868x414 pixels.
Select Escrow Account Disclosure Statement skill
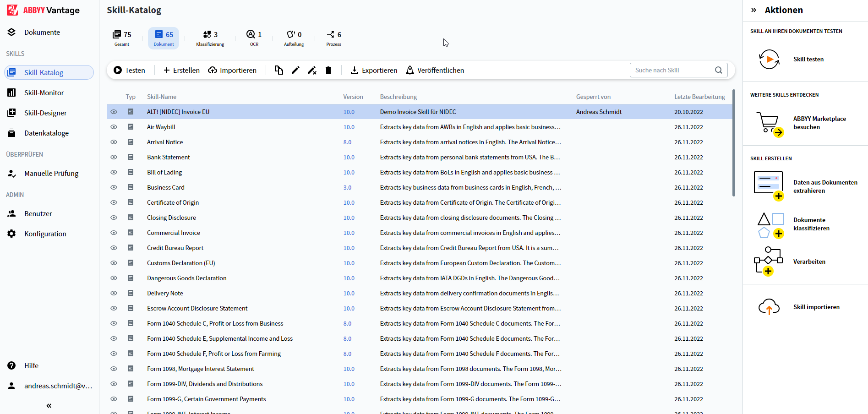[x=197, y=308]
